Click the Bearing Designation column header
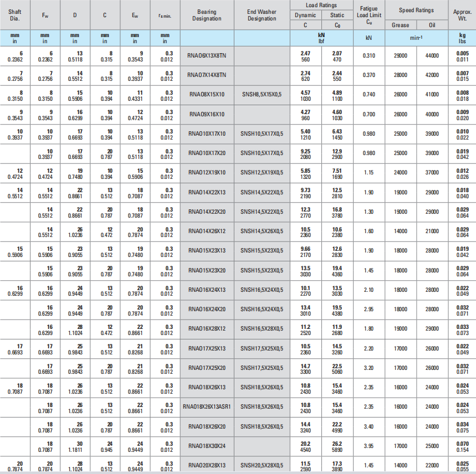The width and height of the screenshot is (476, 474). [x=207, y=15]
